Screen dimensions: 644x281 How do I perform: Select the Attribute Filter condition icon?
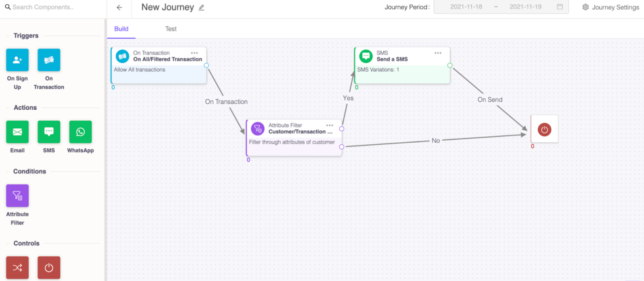(x=17, y=196)
